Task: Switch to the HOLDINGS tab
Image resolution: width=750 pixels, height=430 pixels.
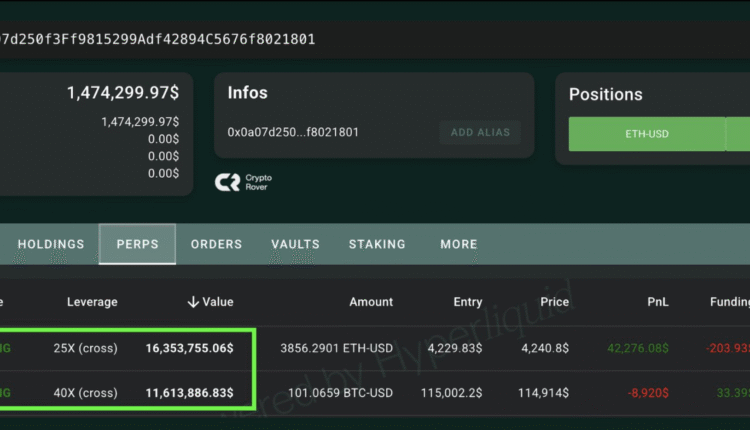Action: pyautogui.click(x=51, y=244)
